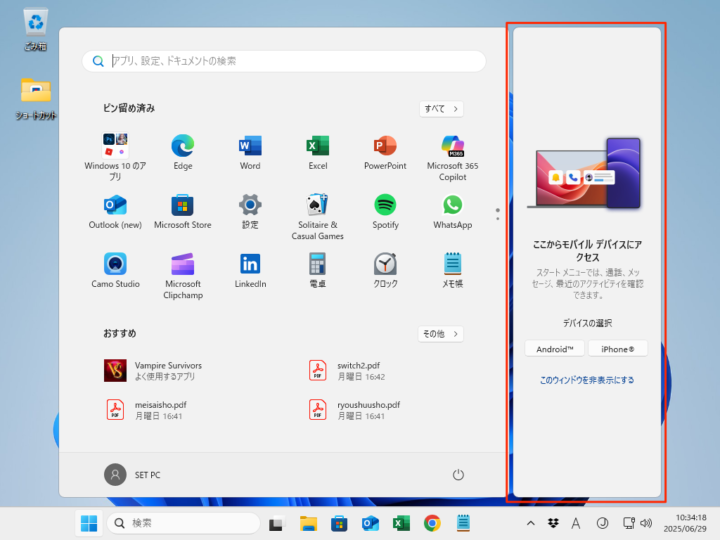Click the Windows Start button on taskbar

89,523
